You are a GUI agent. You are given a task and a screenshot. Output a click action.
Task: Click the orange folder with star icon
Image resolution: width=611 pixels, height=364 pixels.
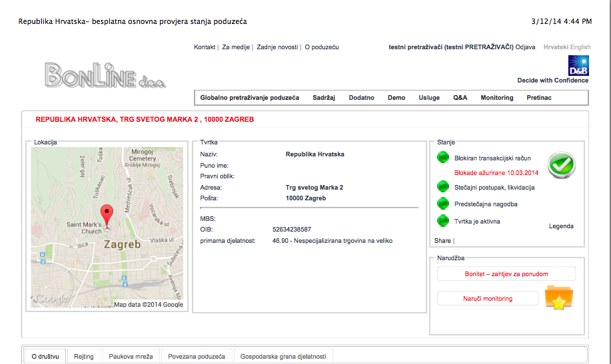pyautogui.click(x=558, y=297)
